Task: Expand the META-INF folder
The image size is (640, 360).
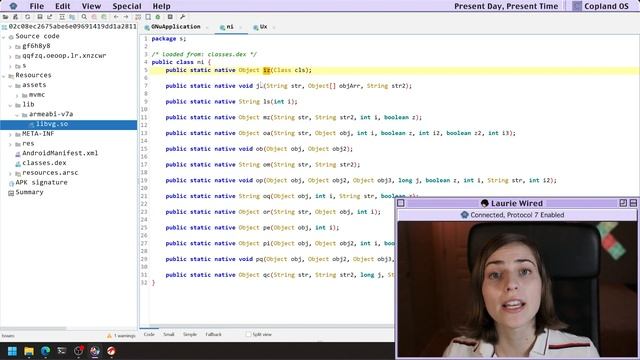Action: (x=10, y=134)
